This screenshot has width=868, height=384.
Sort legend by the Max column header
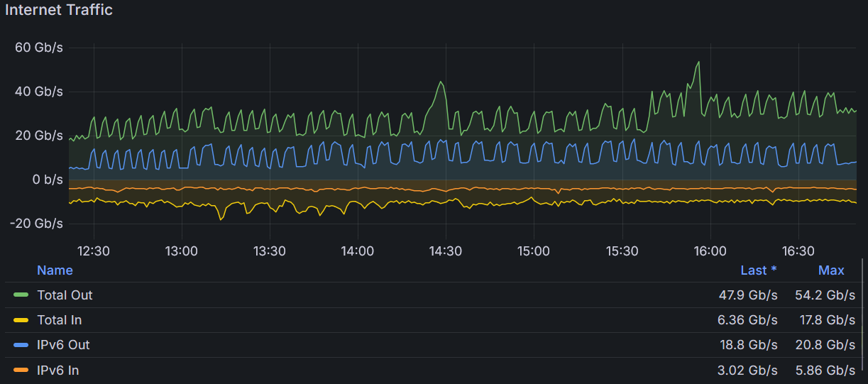pyautogui.click(x=831, y=270)
